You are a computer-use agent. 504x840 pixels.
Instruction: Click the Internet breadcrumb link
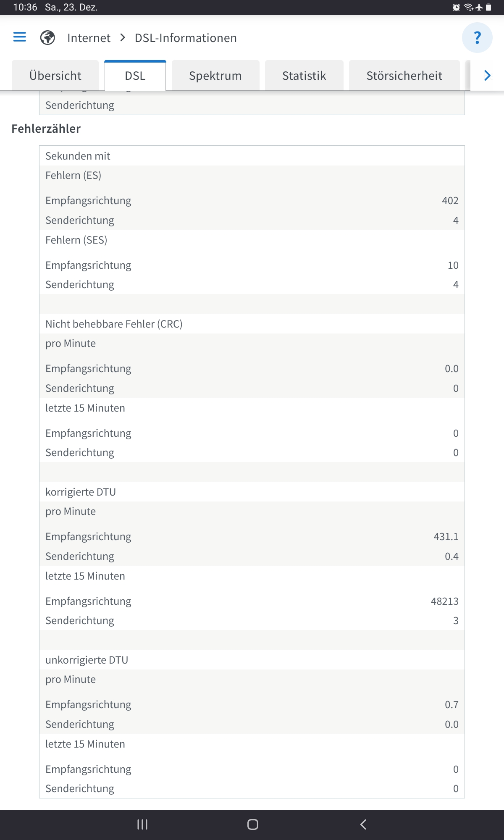coord(88,37)
